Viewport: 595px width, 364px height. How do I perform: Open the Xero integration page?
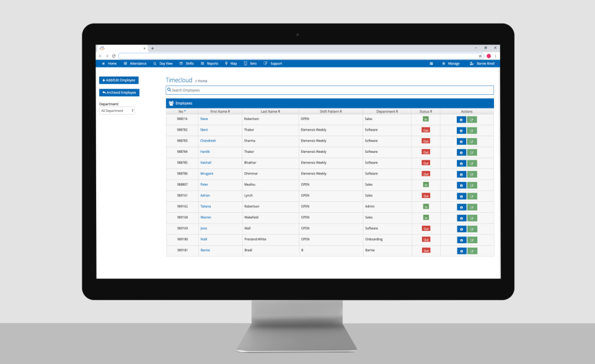pos(250,64)
